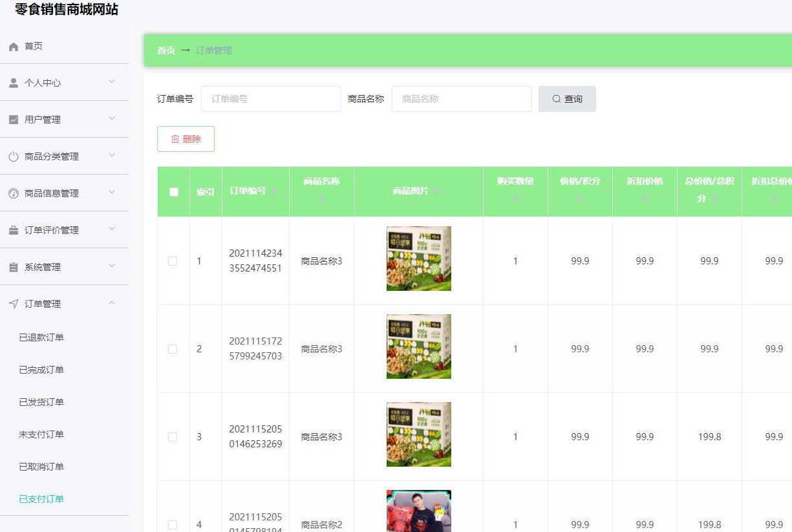The width and height of the screenshot is (792, 532).
Task: Open 已发货订单 submenu item
Action: click(x=41, y=402)
